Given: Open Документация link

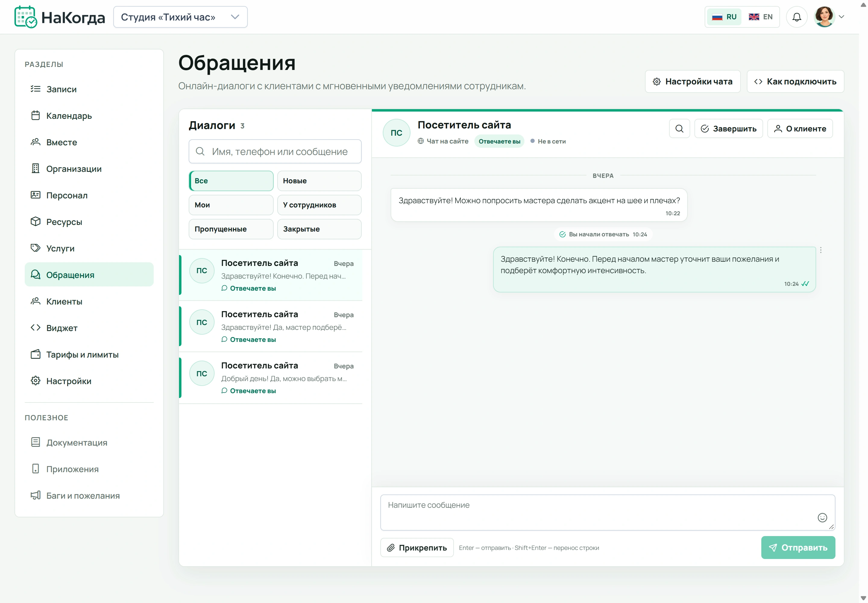Looking at the screenshot, I should coord(89,442).
